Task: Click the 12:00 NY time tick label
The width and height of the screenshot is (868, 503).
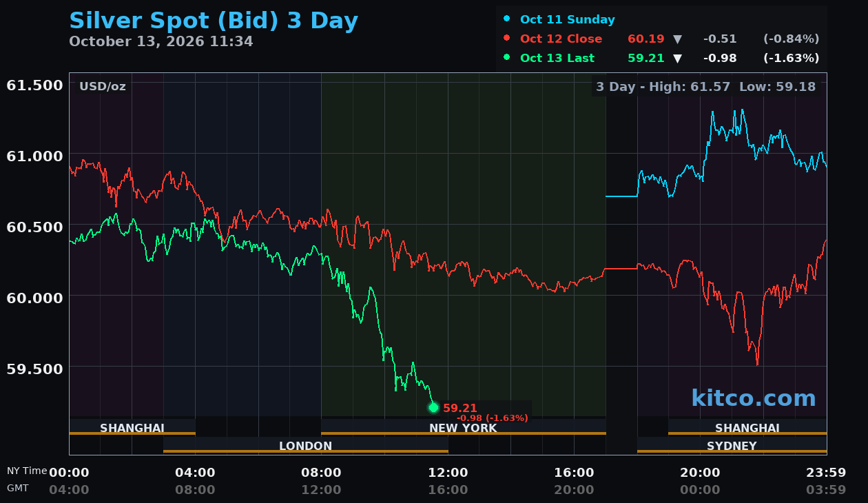Action: 448,473
